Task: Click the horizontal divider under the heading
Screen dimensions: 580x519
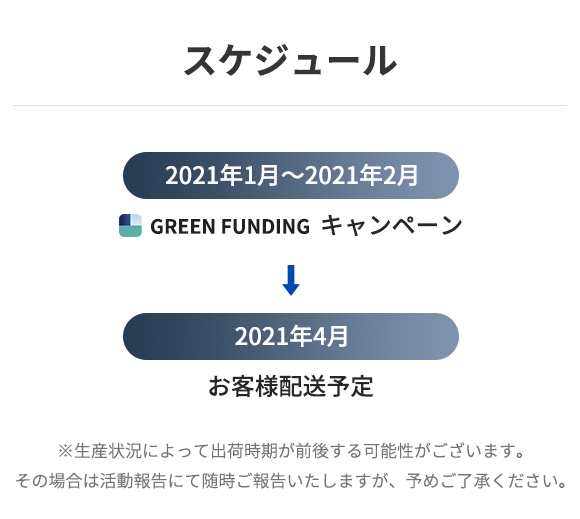Action: tap(290, 105)
